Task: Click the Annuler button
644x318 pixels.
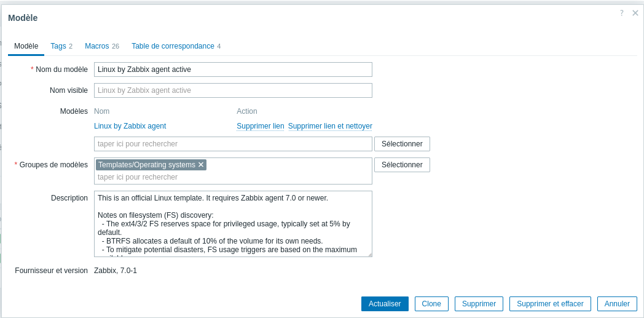Action: (617, 304)
